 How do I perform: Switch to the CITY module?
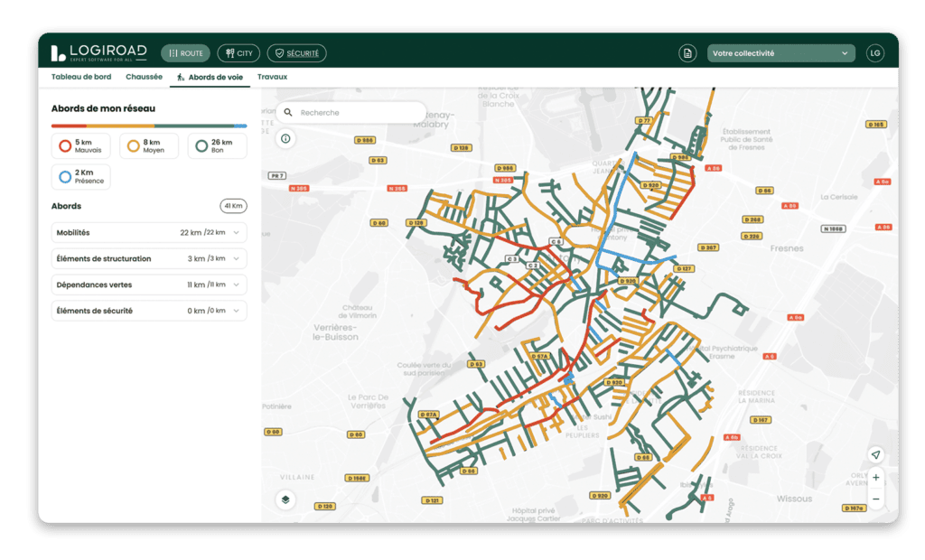(x=238, y=52)
